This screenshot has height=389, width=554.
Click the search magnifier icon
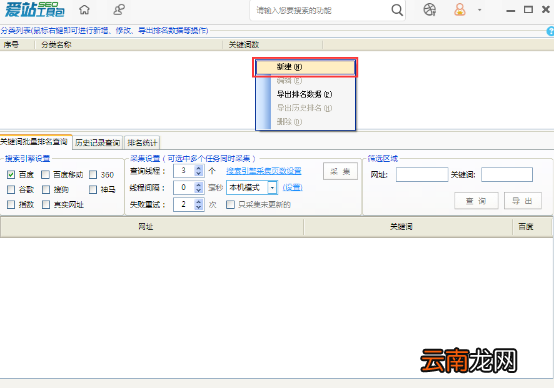point(397,10)
